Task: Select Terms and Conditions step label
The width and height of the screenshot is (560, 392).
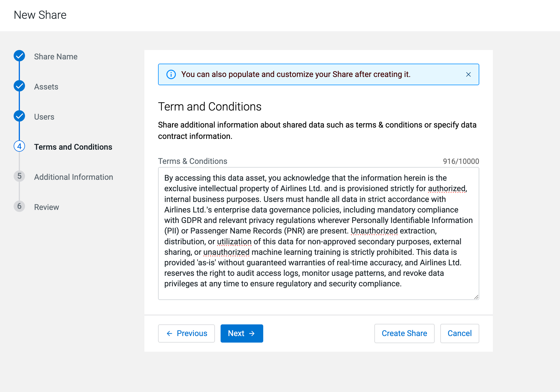Action: pos(73,147)
